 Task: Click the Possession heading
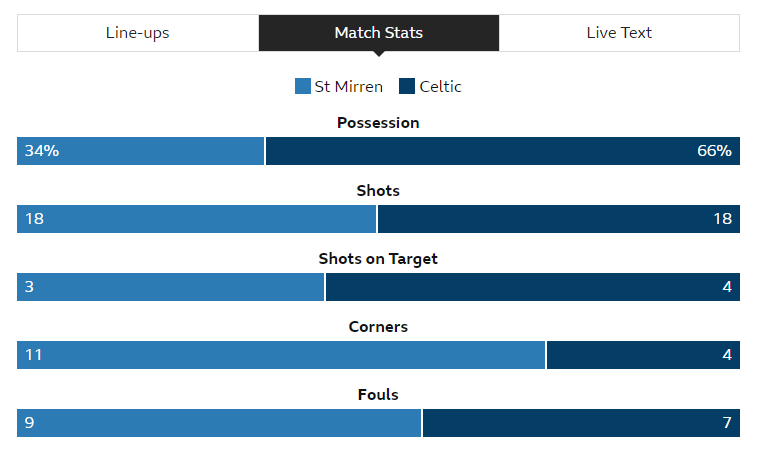[x=378, y=122]
